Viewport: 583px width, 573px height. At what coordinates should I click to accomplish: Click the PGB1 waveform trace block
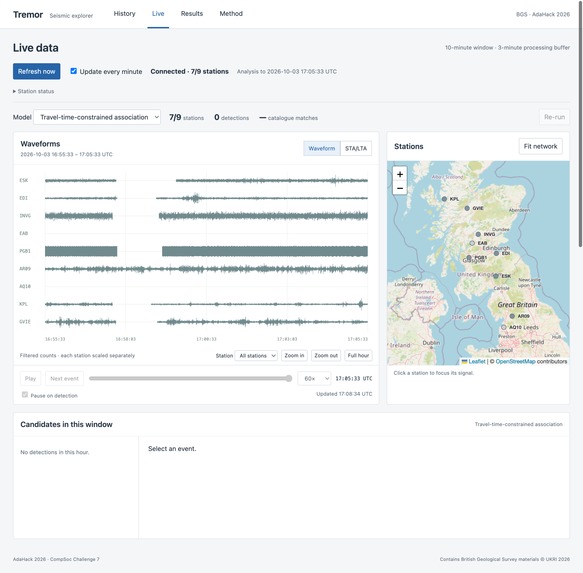point(265,251)
